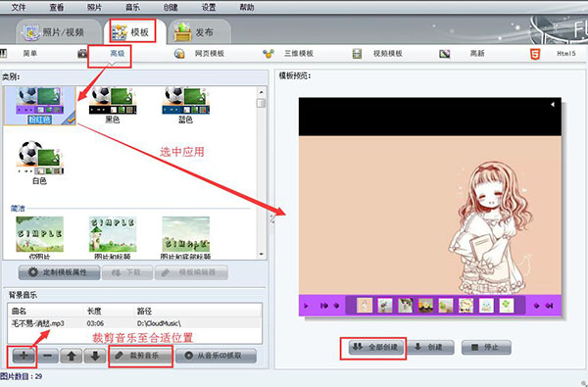The image size is (588, 387).
Task: Click the 裁剪音乐 trim music button
Action: pos(140,356)
